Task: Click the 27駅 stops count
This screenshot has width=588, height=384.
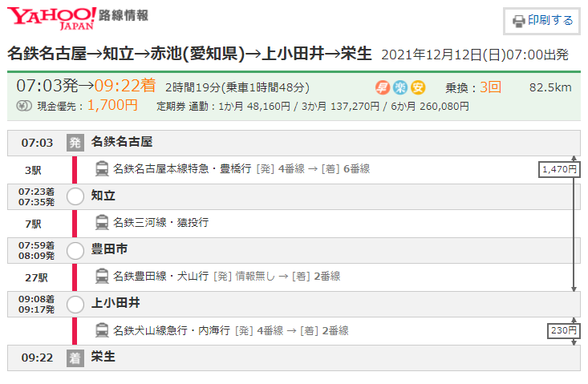Action: pos(36,277)
